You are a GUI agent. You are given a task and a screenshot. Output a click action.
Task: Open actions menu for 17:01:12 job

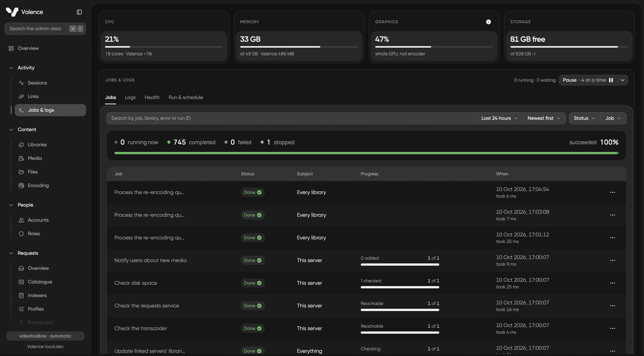pos(612,238)
